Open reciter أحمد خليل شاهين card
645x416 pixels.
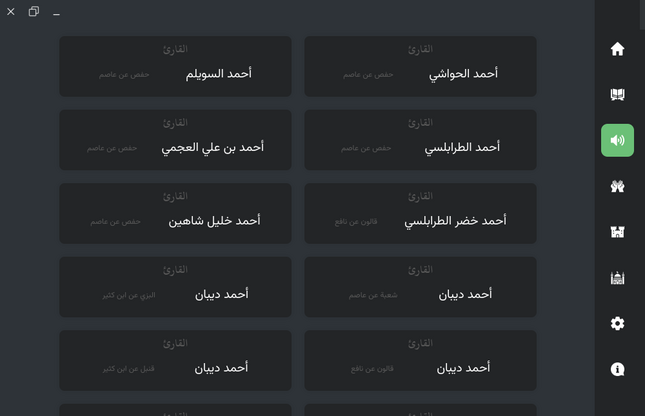pos(175,213)
